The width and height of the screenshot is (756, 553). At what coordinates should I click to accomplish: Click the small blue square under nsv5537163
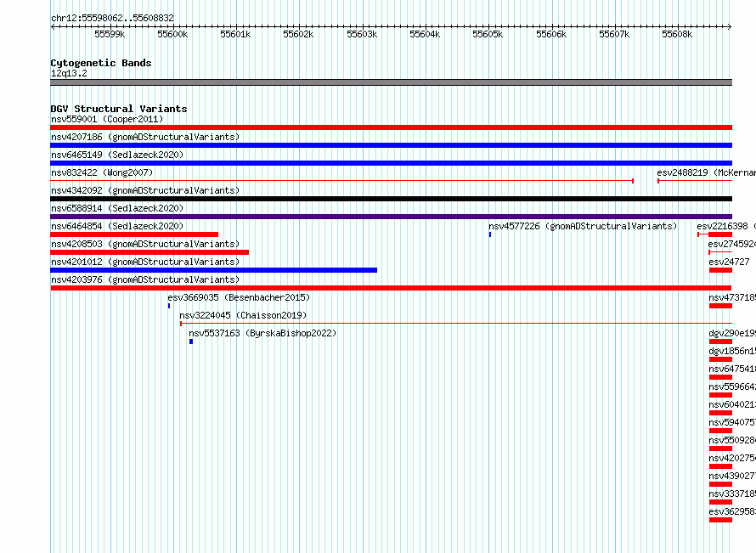point(191,341)
